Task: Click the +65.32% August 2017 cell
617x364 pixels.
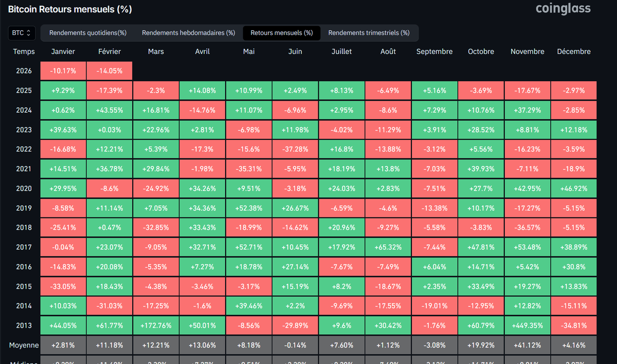Action: tap(388, 247)
